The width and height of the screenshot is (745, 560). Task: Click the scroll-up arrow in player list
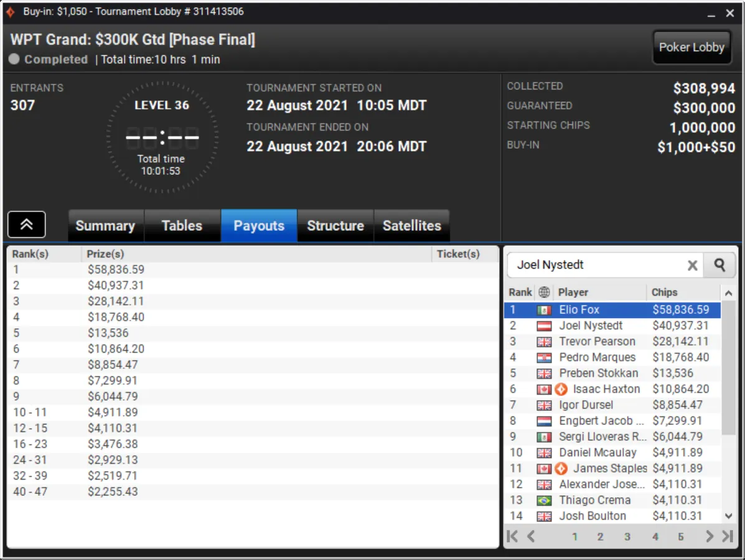tap(728, 294)
